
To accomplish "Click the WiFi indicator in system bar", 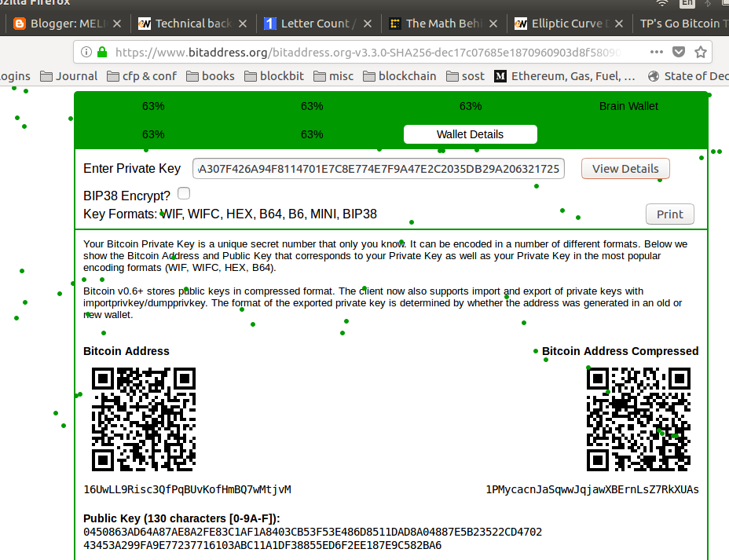I will [662, 3].
